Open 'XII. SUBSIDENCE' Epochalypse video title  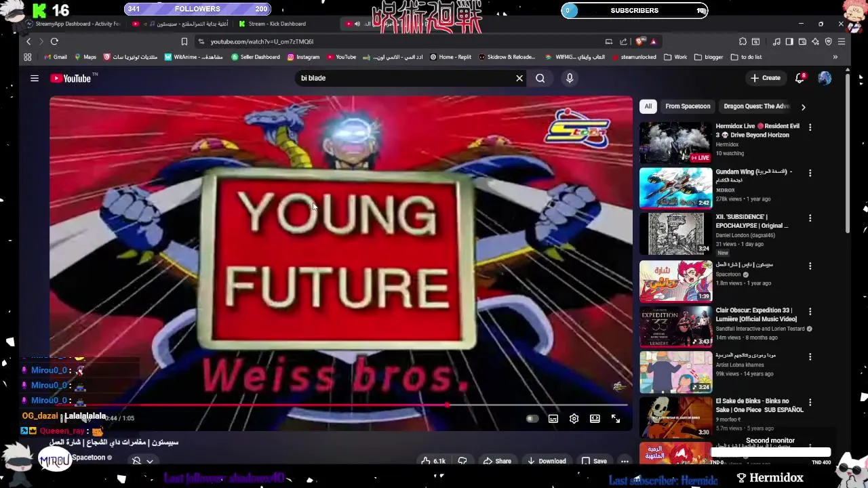(x=752, y=221)
